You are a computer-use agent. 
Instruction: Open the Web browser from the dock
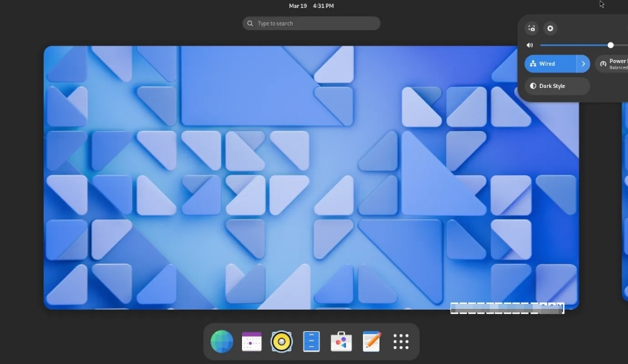tap(221, 342)
